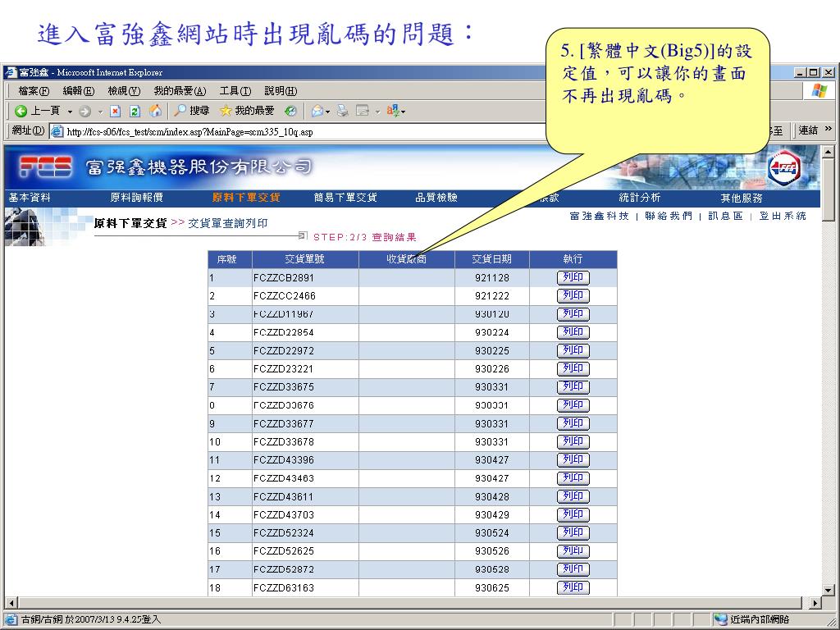Click 列印 button for FCZZCC2466
This screenshot has height=630, width=840.
tap(573, 295)
